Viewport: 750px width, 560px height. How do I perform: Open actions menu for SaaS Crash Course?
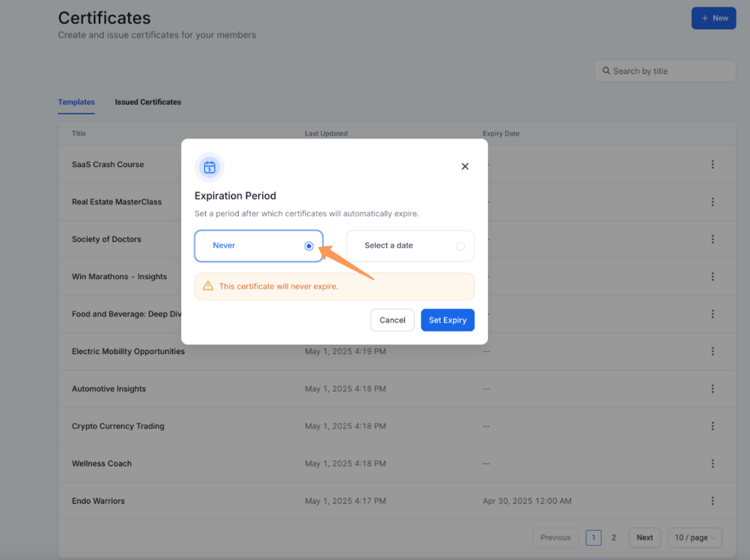[x=713, y=165]
